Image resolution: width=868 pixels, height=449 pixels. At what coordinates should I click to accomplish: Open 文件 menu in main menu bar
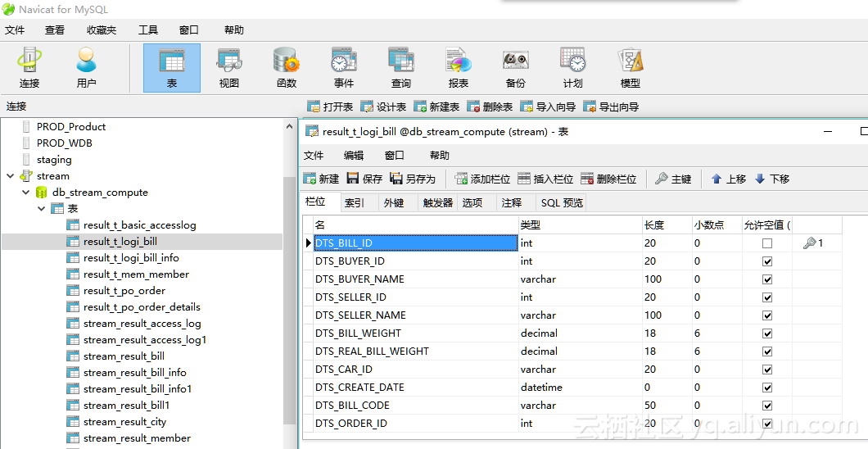pyautogui.click(x=15, y=30)
